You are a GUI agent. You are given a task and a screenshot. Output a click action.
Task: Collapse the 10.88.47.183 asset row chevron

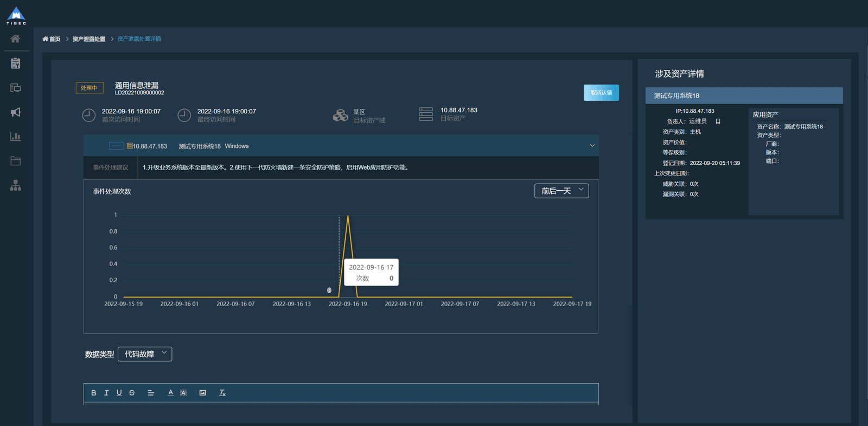tap(592, 146)
